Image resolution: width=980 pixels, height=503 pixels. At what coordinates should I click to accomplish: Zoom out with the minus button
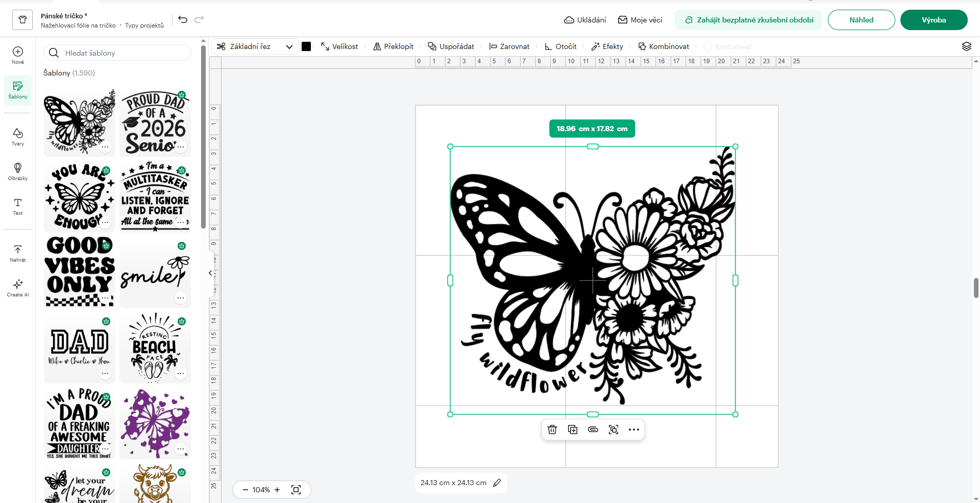point(245,490)
